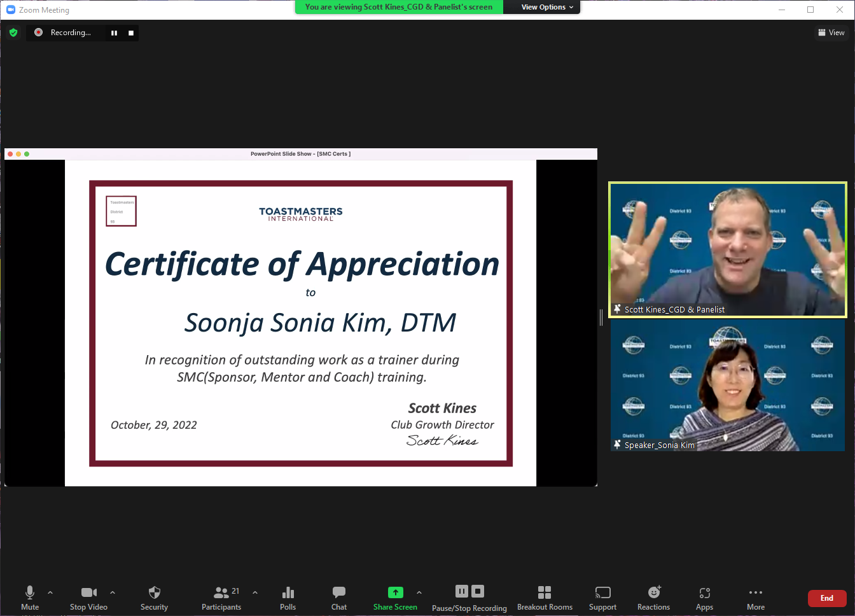Stop Video camera button

click(x=89, y=598)
